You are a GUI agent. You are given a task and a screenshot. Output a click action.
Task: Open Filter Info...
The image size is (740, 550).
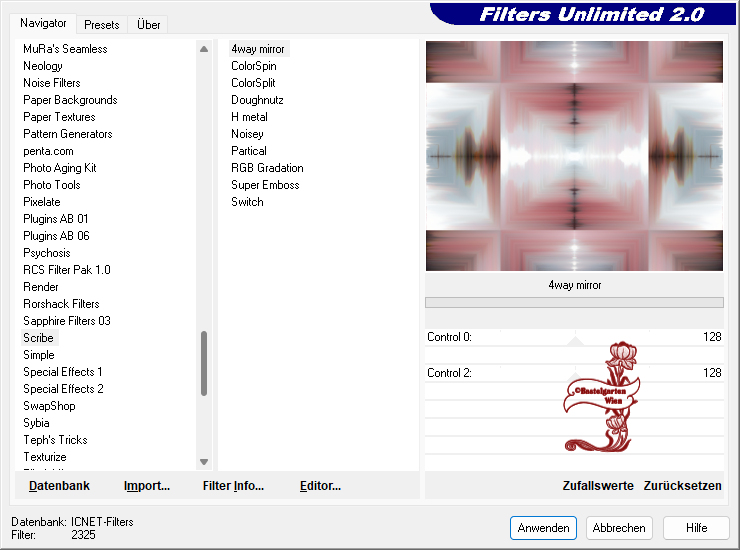click(x=233, y=486)
